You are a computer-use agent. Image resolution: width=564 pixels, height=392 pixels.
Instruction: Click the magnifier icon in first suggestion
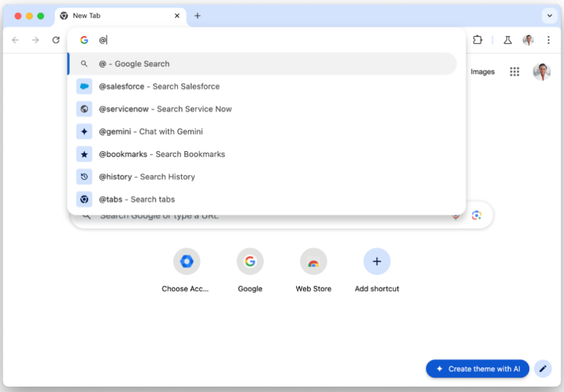click(x=84, y=64)
